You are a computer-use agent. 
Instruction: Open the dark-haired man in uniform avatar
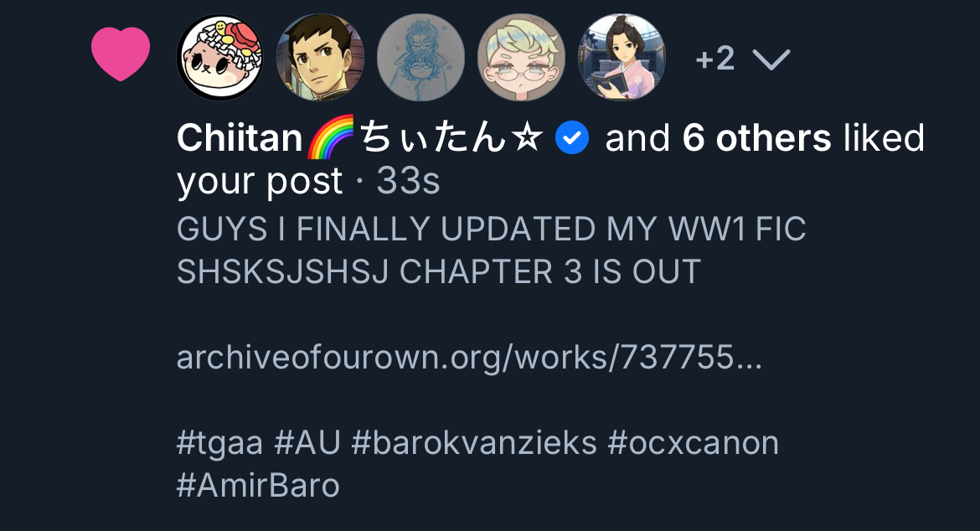pyautogui.click(x=321, y=58)
